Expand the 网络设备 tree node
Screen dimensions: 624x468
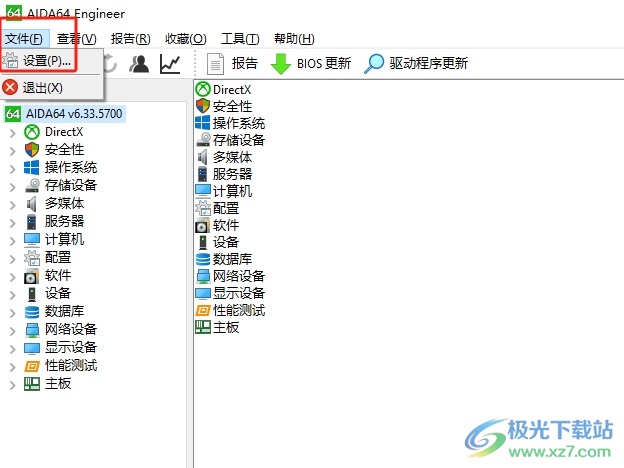point(13,330)
